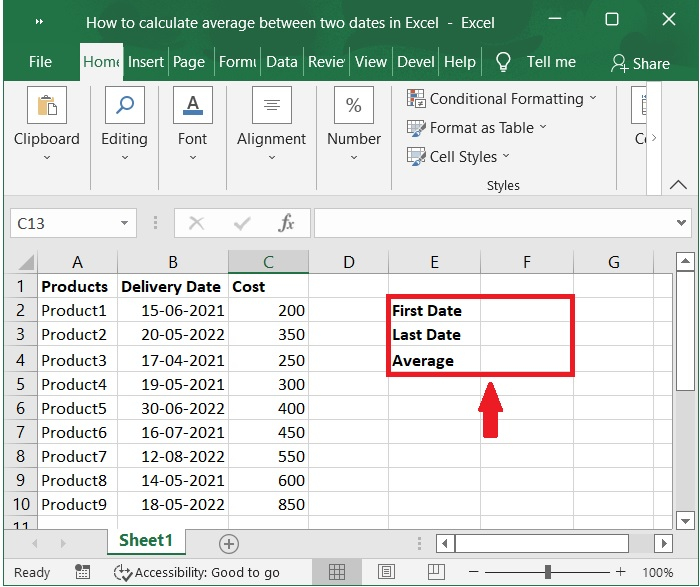Open the Data ribbon tab
Viewport: 700px width, 587px height.
(281, 62)
